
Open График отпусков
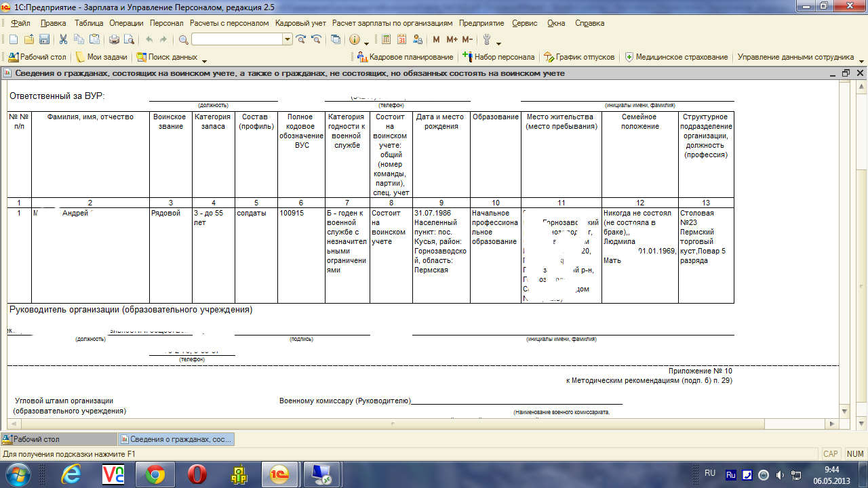(x=578, y=57)
